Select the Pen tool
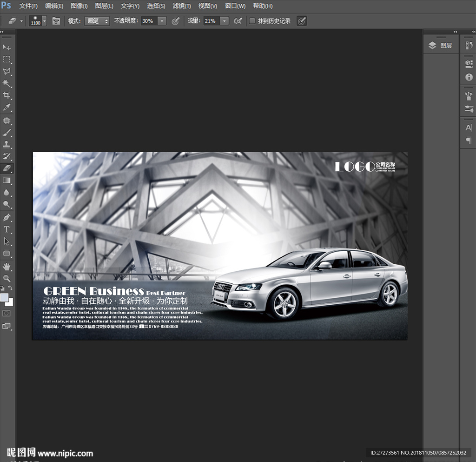Image resolution: width=476 pixels, height=462 pixels. tap(7, 217)
